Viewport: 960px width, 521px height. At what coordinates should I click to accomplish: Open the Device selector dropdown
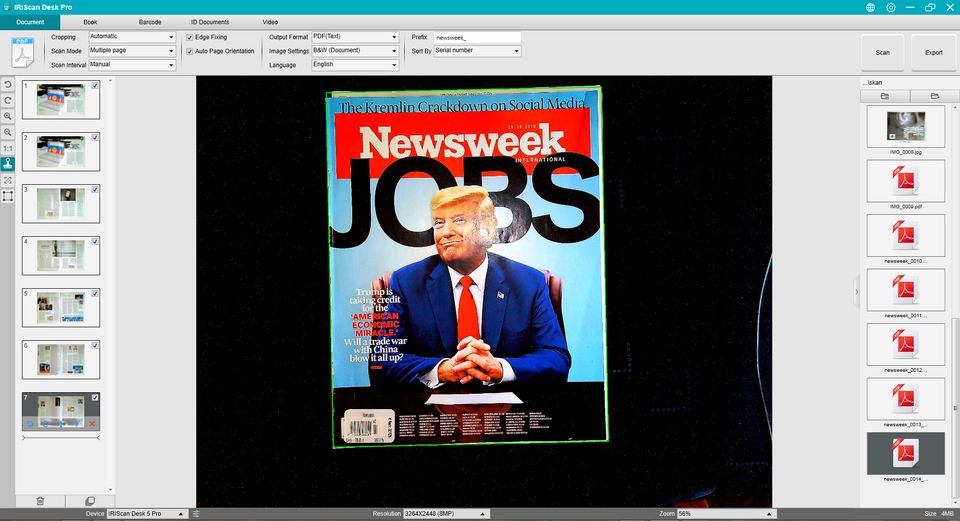tap(146, 514)
